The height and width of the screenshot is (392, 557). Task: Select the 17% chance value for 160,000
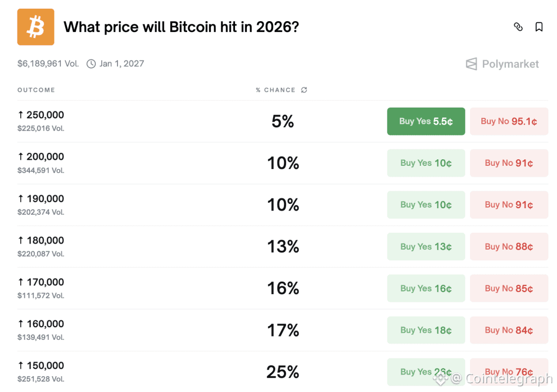coord(283,330)
